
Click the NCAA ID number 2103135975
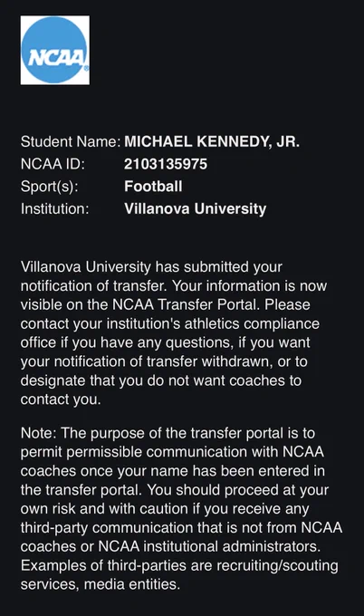[166, 164]
